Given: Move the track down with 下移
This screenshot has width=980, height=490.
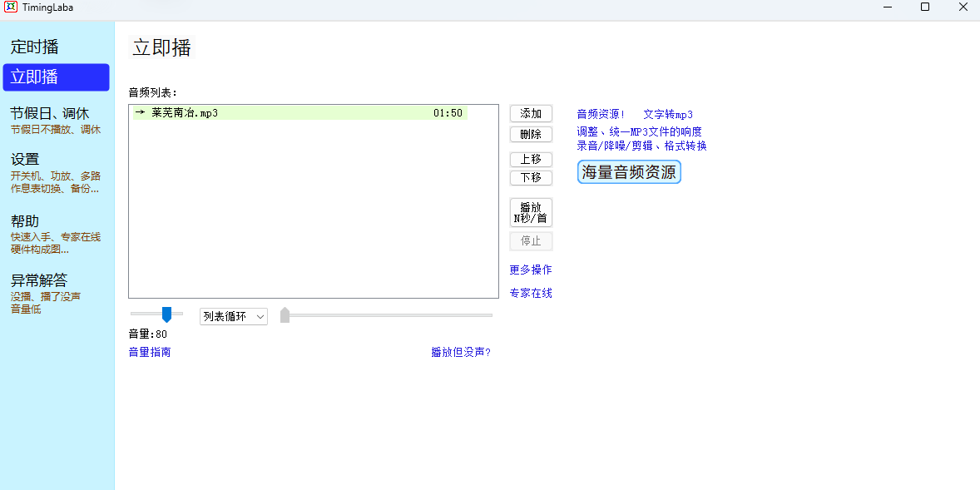Looking at the screenshot, I should coord(531,177).
